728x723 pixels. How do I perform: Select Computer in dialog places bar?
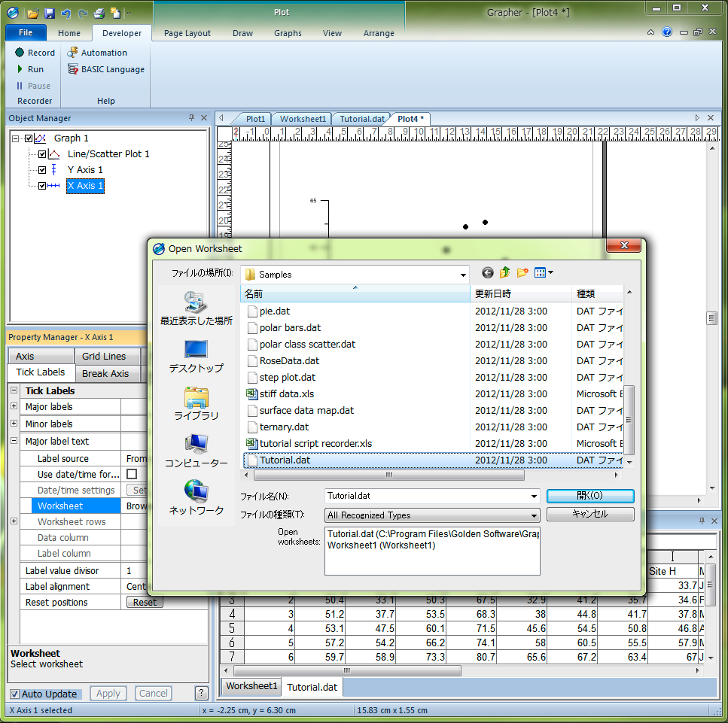click(x=196, y=451)
